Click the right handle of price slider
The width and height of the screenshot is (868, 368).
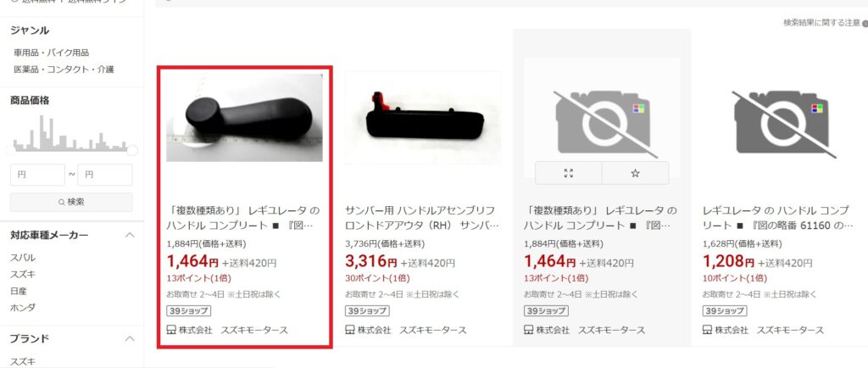click(131, 150)
